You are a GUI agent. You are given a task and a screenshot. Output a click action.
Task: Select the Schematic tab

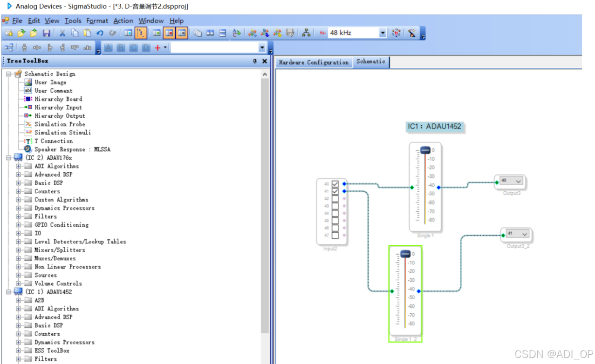(371, 61)
